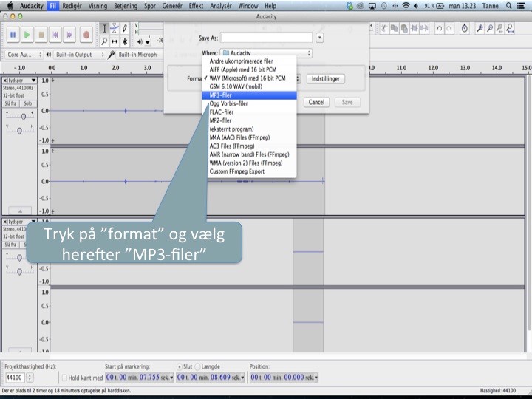
Task: Open the Built-in Microph input dropdown
Action: coord(139,55)
